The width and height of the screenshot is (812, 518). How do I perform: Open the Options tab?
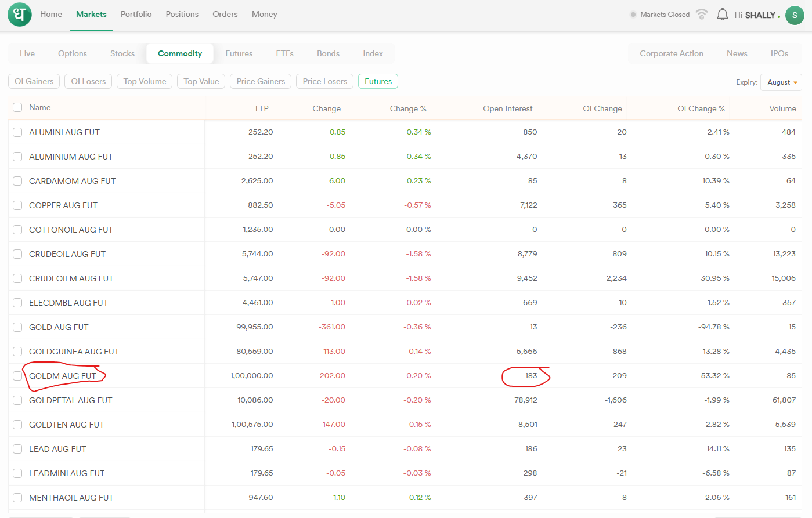73,53
